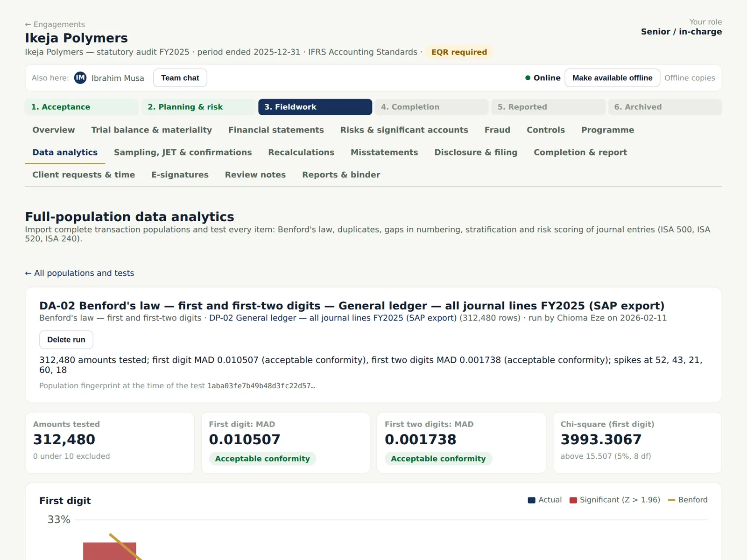Go back to Engagements

pos(55,24)
